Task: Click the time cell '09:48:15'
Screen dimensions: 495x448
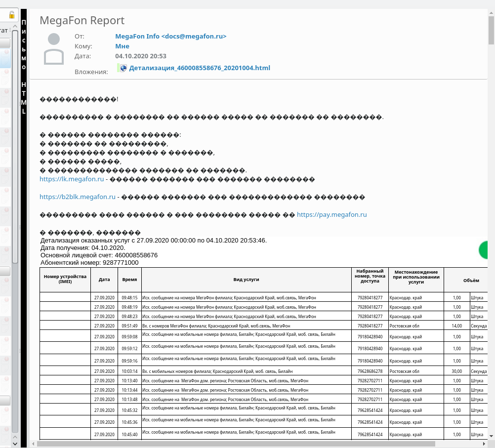Action: 129,297
